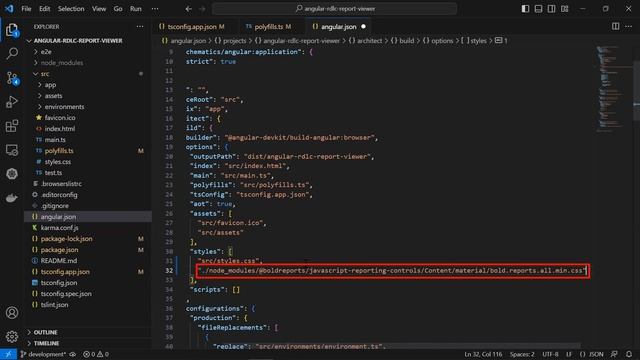This screenshot has width=640, height=360.
Task: Open the Run menu
Action: point(136,9)
